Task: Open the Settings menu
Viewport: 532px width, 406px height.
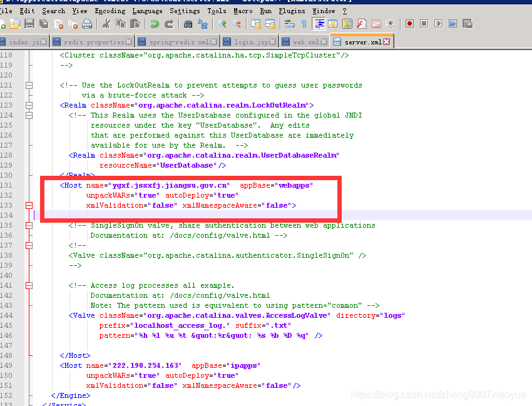Action: point(185,11)
